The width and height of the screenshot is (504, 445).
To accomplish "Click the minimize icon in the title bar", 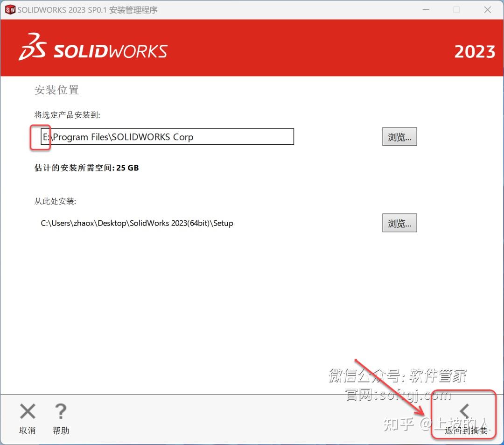I will click(x=426, y=9).
